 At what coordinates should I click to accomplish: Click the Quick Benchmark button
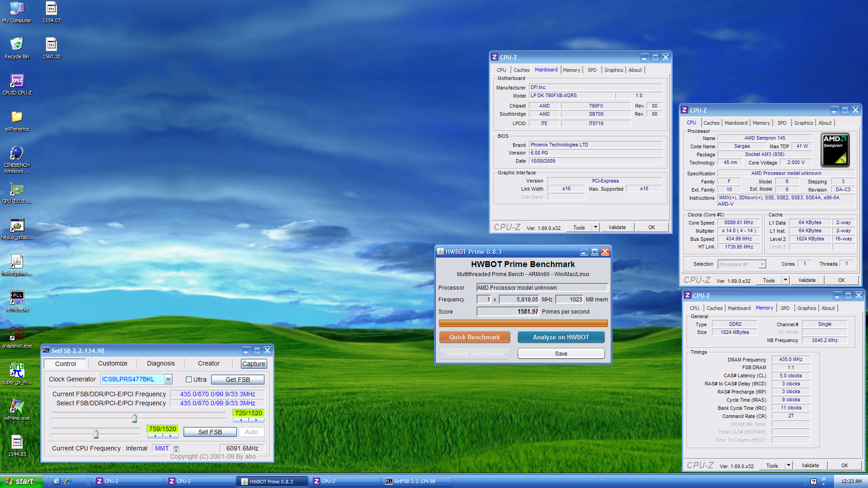(x=475, y=337)
